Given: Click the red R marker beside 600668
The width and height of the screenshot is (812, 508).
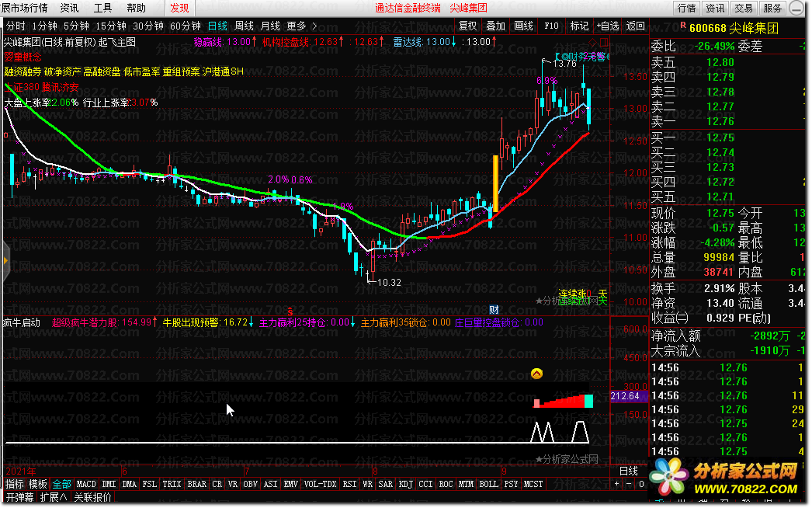Looking at the screenshot, I should (x=683, y=26).
